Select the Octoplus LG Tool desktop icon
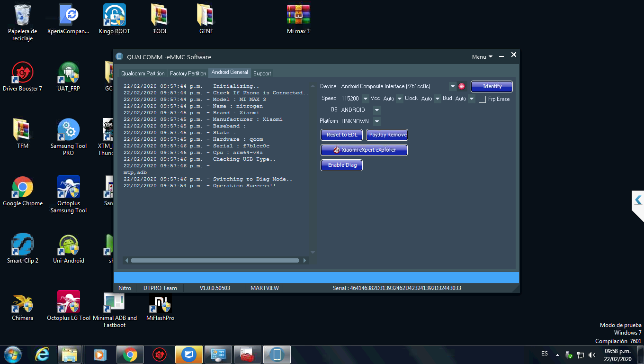Image resolution: width=644 pixels, height=364 pixels. click(x=69, y=306)
